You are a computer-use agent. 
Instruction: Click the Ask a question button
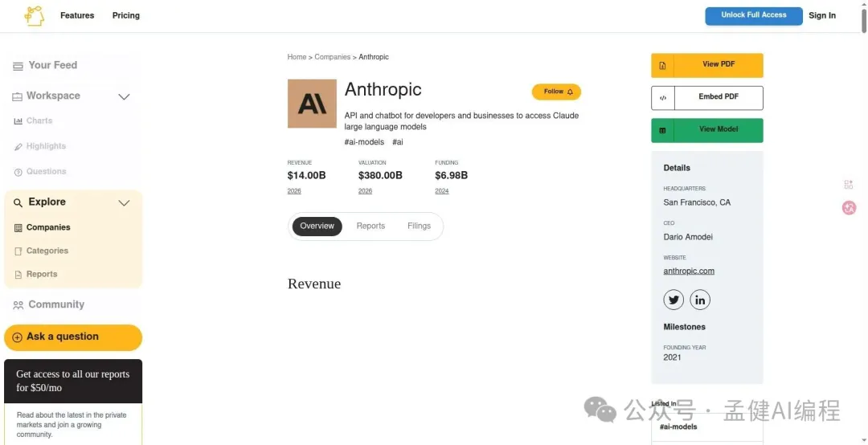[x=73, y=337]
